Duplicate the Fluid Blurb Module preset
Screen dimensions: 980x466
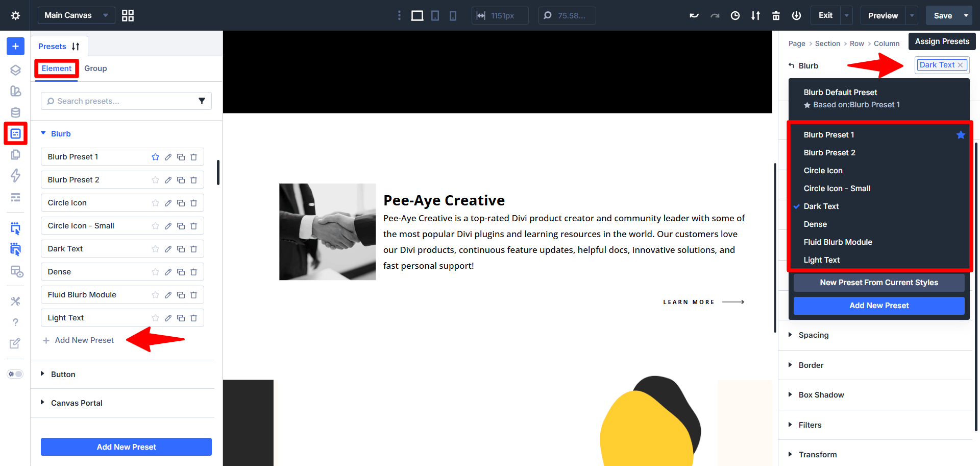181,295
